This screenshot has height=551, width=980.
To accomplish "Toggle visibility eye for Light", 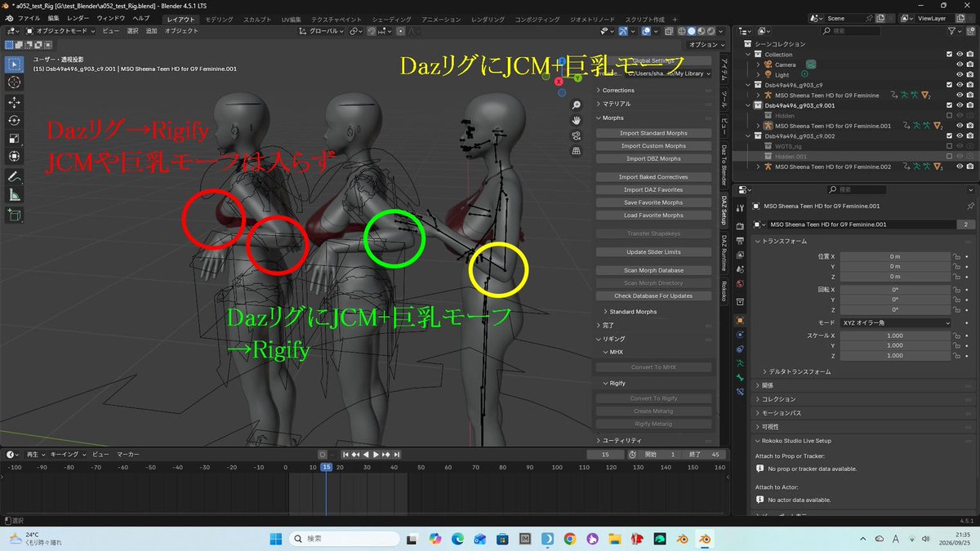I will pyautogui.click(x=960, y=74).
